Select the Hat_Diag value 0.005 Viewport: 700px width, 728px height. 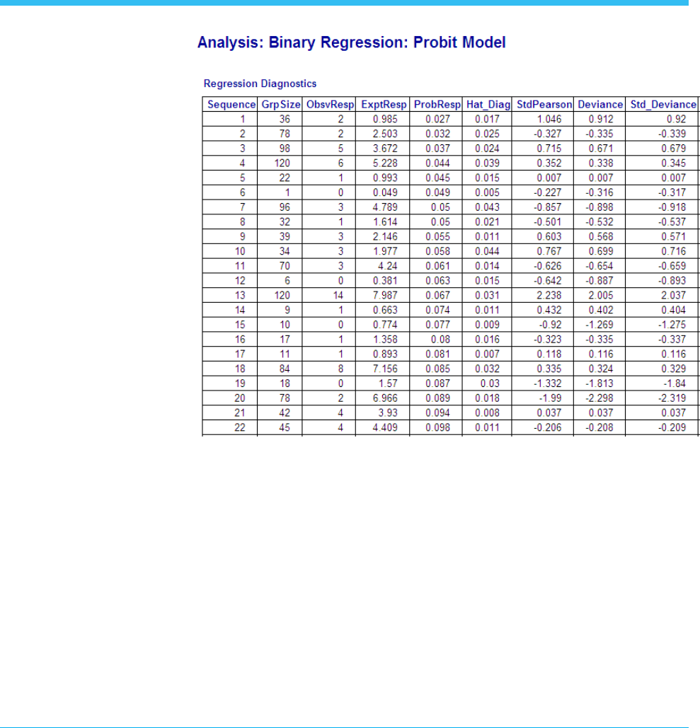487,192
